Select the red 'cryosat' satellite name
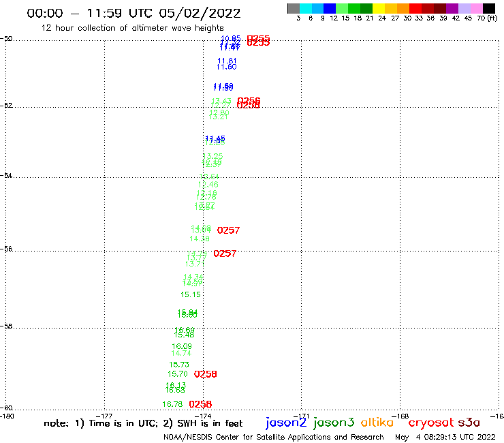The image size is (504, 443). (x=431, y=423)
